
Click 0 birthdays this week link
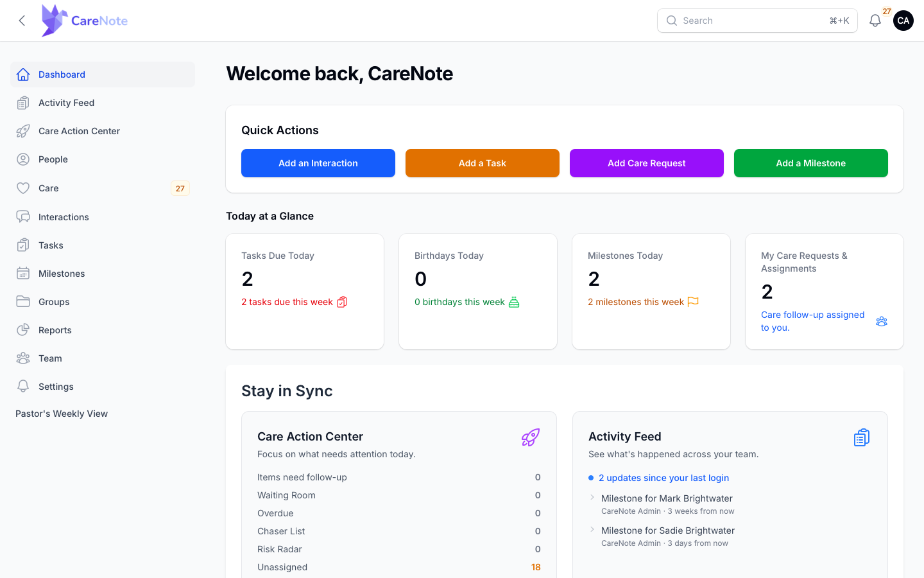pos(466,302)
